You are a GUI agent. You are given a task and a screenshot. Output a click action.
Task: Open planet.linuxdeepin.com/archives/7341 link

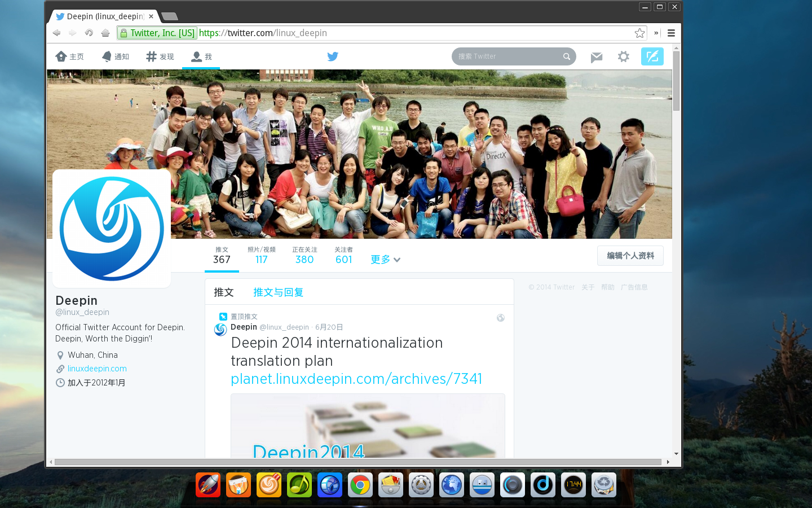356,379
